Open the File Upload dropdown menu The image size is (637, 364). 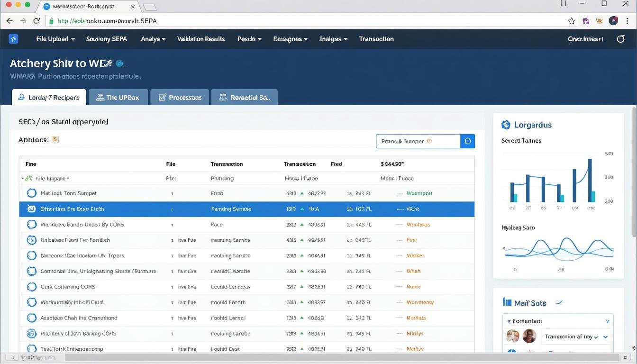(x=55, y=39)
